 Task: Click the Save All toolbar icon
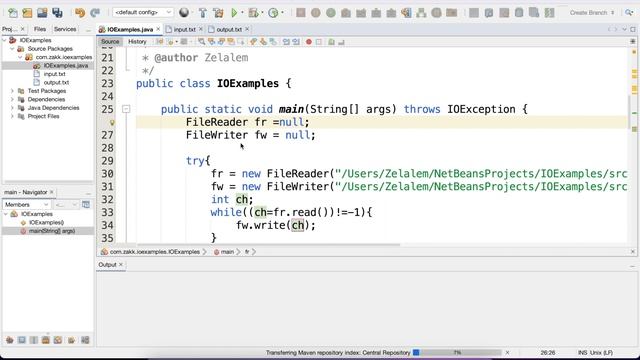[x=57, y=13]
